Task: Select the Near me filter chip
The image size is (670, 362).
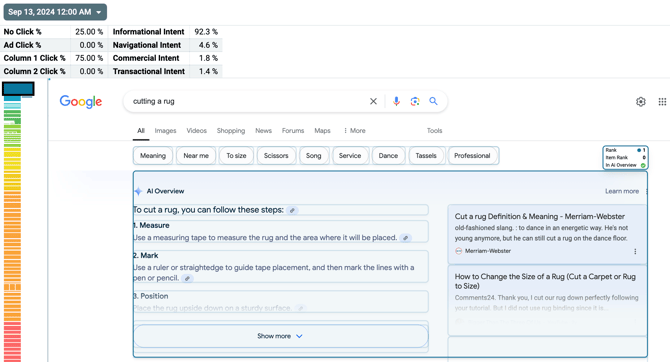Action: (x=196, y=156)
